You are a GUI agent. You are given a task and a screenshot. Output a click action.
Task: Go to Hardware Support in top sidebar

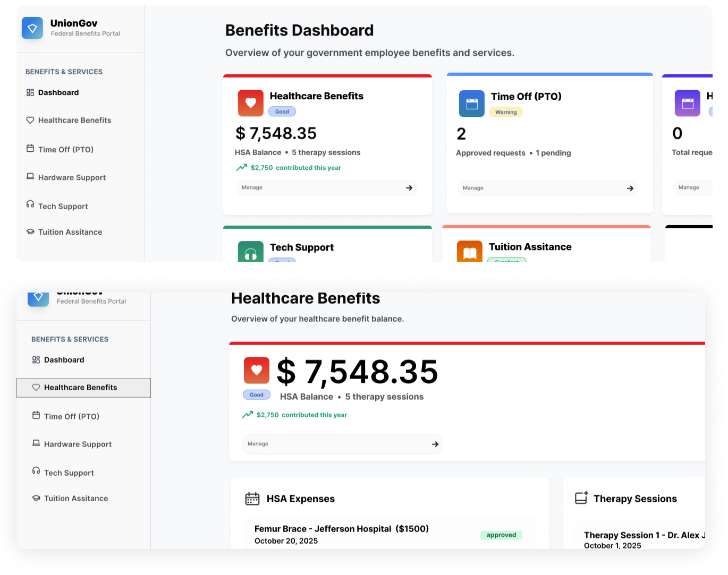[x=72, y=177]
